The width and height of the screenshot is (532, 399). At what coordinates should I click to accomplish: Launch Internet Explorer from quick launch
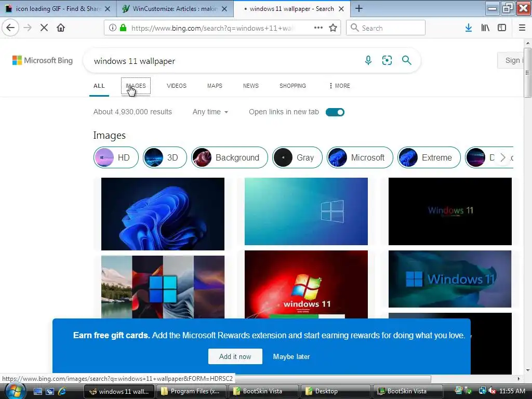pos(62,391)
